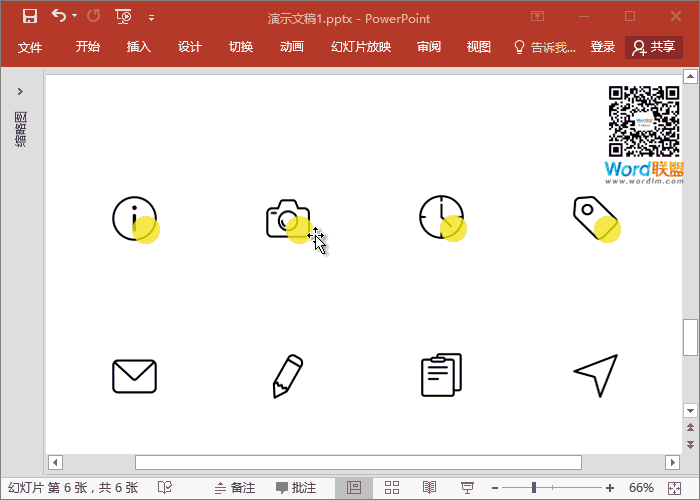Click the 共享 share button
Viewport: 700px width, 500px height.
pyautogui.click(x=654, y=47)
